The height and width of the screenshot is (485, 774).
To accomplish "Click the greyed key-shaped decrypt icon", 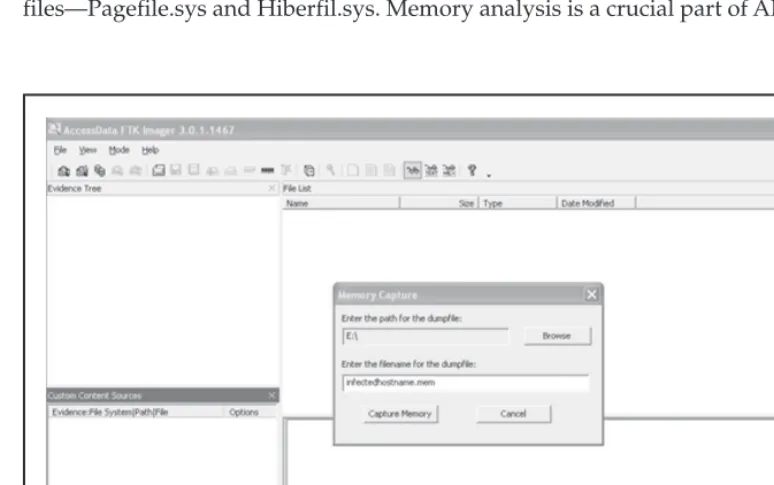I will (x=331, y=171).
